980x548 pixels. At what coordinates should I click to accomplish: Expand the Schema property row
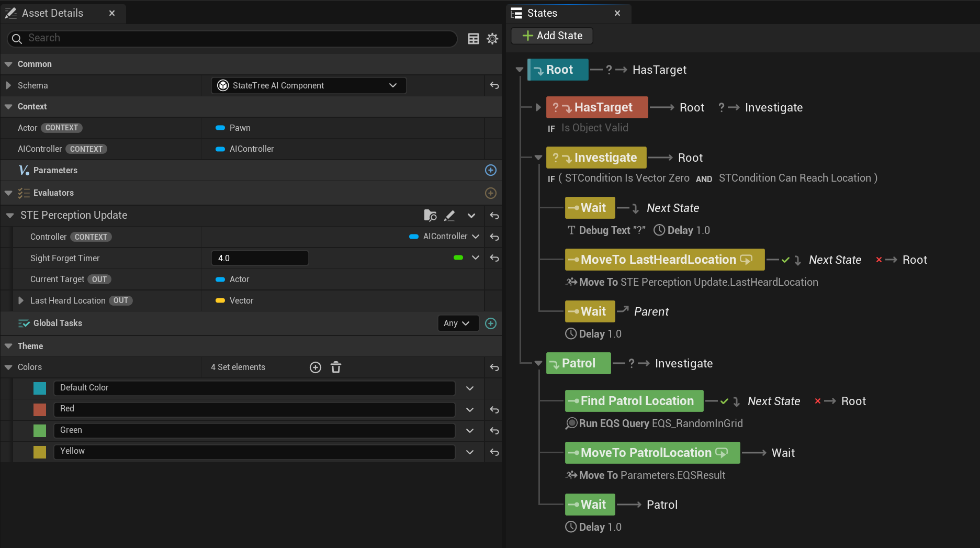[8, 85]
